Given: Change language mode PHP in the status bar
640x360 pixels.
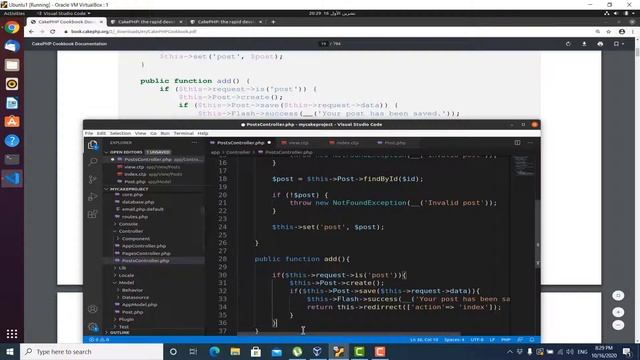Looking at the screenshot, I should coord(506,340).
